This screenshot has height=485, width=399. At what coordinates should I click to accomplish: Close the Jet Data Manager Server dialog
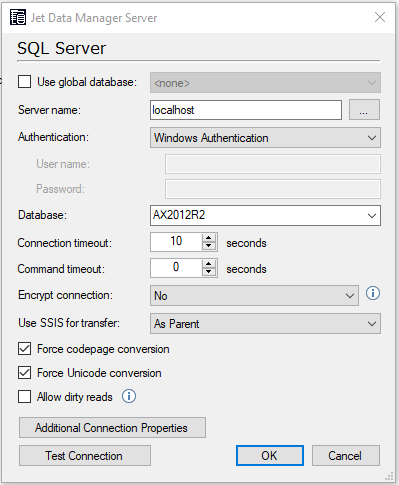coord(380,17)
